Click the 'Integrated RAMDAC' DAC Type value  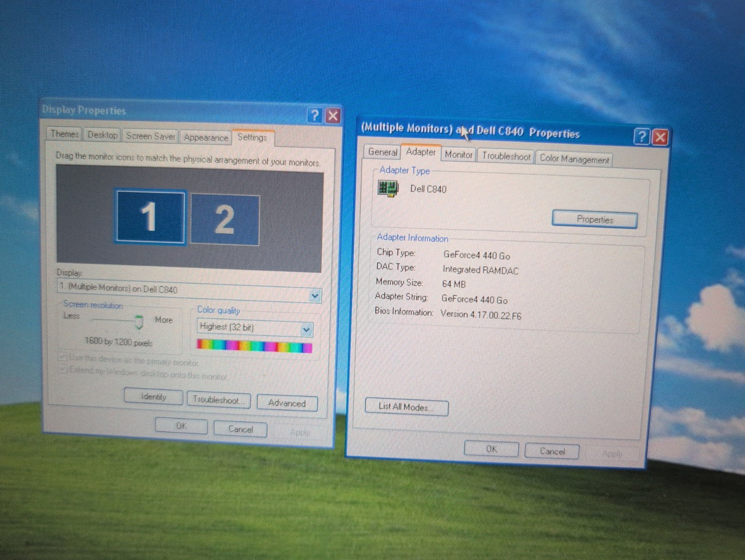481,270
